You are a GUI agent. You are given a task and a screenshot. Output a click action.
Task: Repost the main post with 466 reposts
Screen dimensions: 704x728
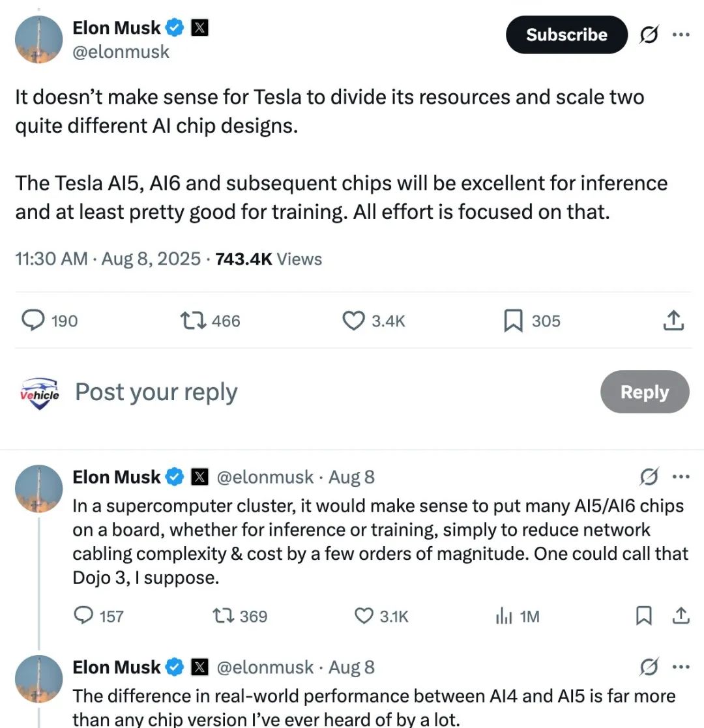tap(192, 321)
